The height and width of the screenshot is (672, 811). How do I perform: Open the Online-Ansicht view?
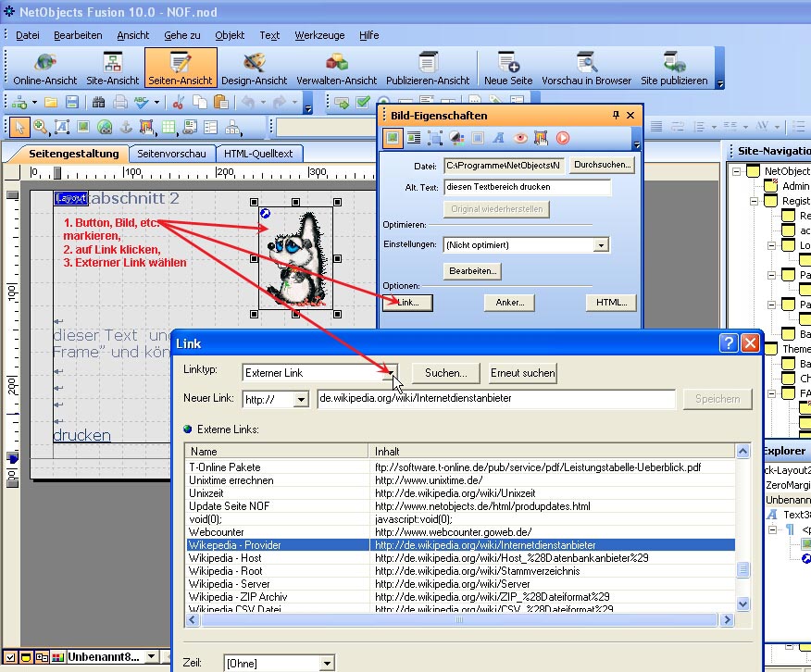tap(44, 68)
